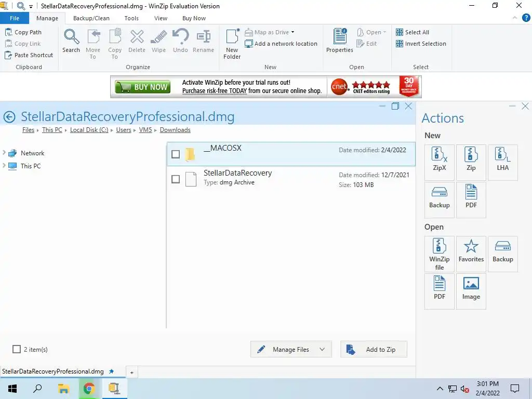Select the StellarDataRecovery dmg Archive row
The height and width of the screenshot is (399, 532).
tap(291, 179)
